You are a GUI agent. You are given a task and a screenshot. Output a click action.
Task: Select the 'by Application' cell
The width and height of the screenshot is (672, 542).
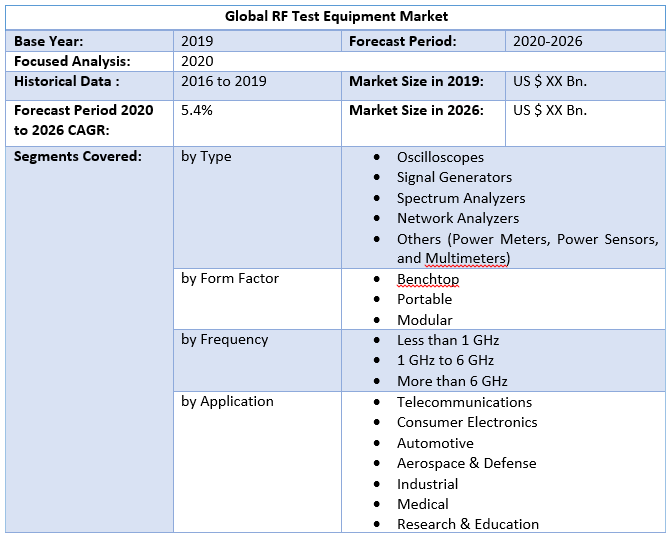pos(227,401)
